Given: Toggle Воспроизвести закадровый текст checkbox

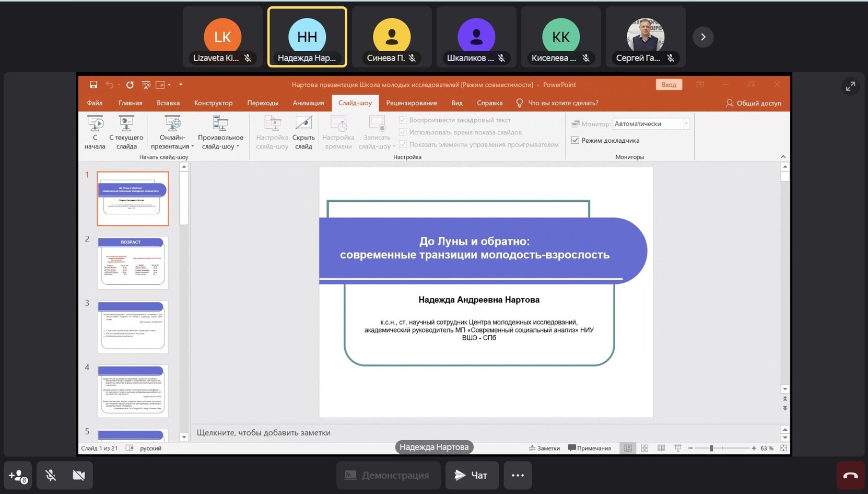Looking at the screenshot, I should [x=403, y=120].
